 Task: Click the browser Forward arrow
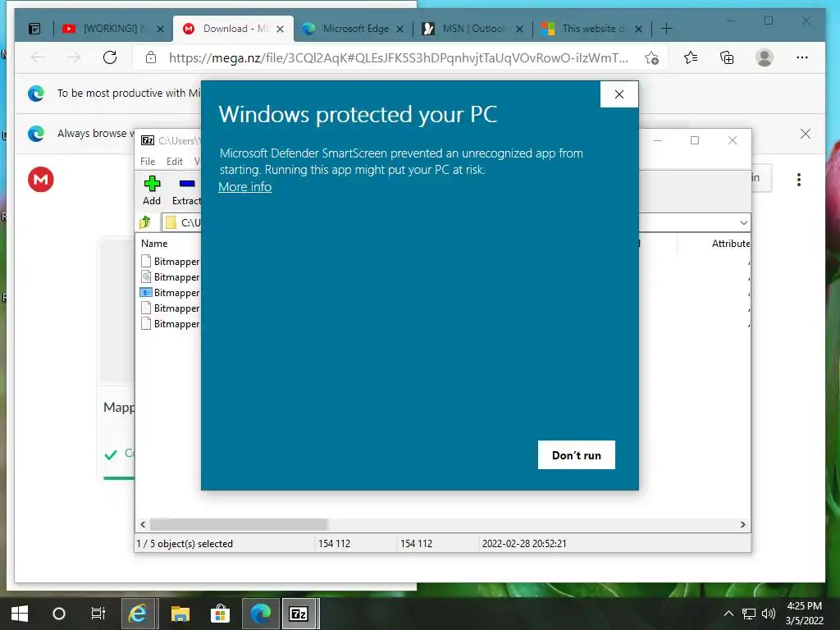[x=73, y=57]
